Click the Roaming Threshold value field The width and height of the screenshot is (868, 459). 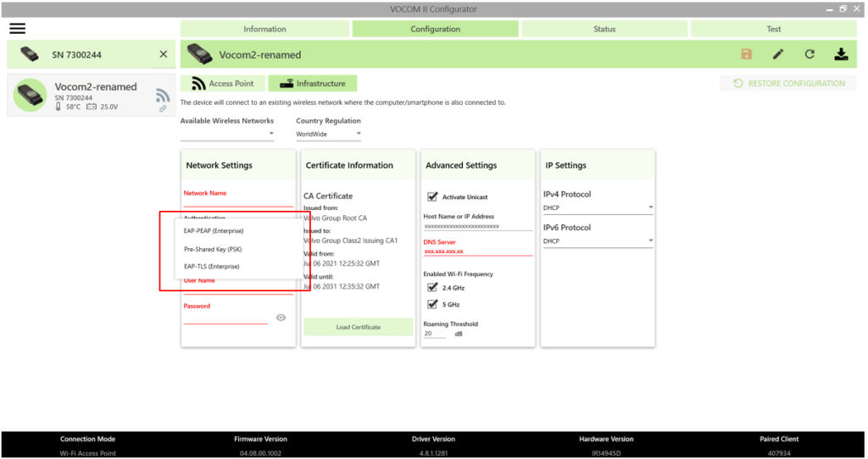pyautogui.click(x=435, y=334)
